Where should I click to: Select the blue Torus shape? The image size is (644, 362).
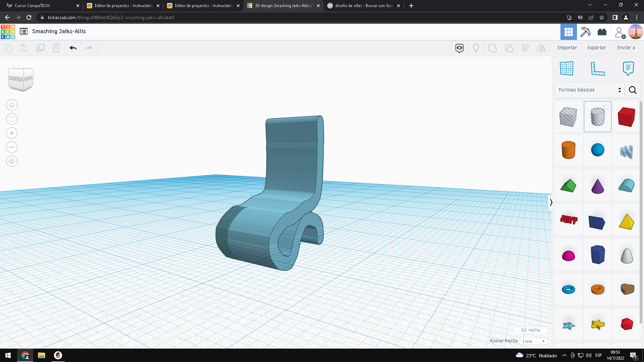[x=568, y=289]
